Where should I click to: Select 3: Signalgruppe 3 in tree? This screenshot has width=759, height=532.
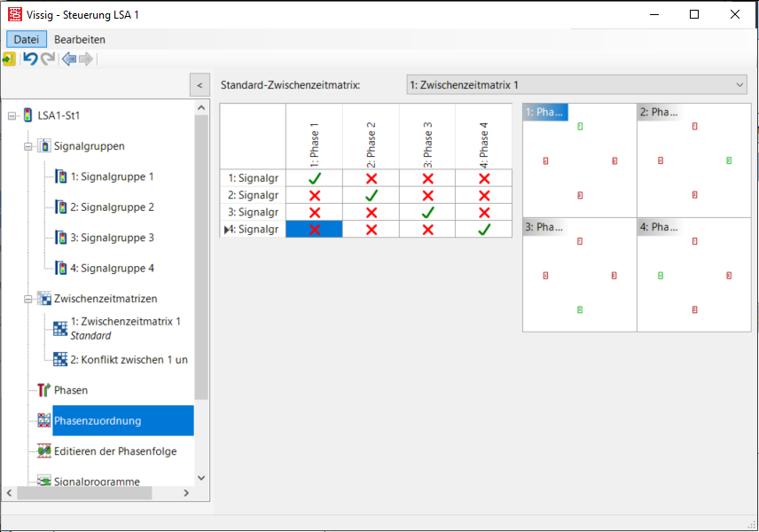tap(112, 238)
